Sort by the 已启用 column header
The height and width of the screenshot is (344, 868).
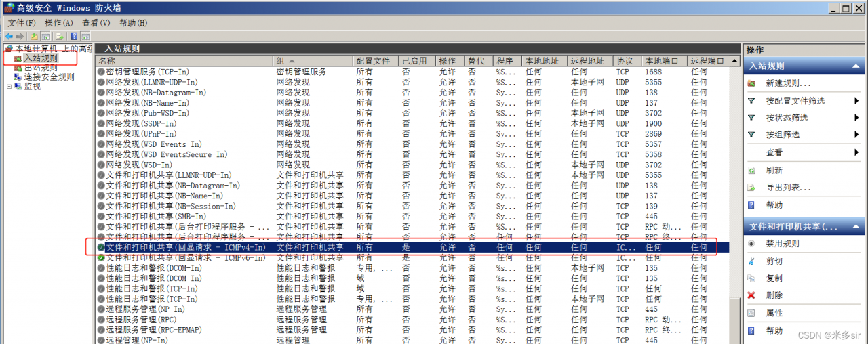click(417, 61)
